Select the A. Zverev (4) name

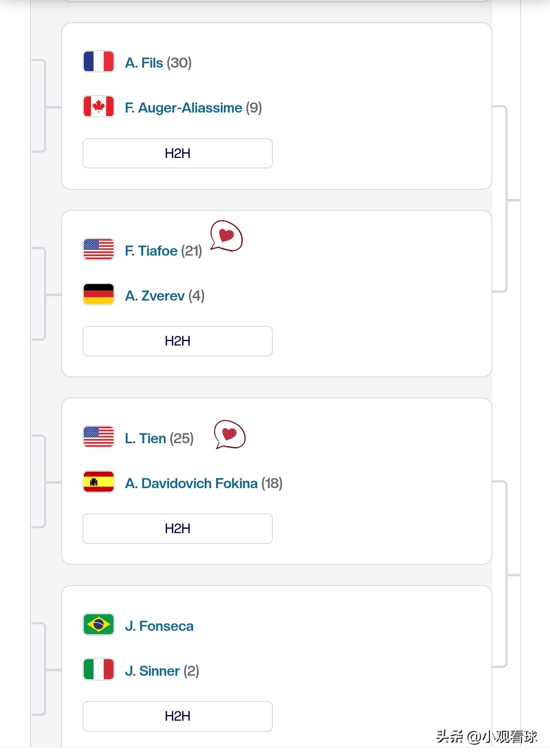165,296
